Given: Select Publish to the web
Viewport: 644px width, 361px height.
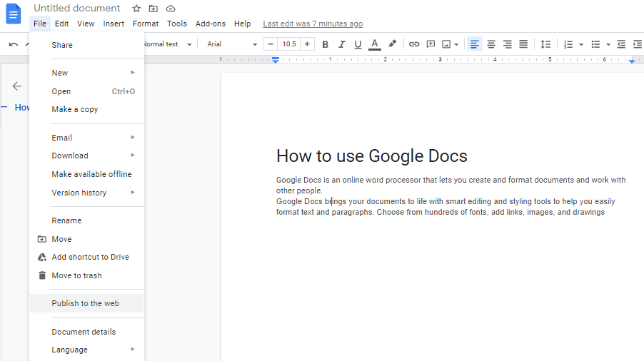Looking at the screenshot, I should [86, 303].
